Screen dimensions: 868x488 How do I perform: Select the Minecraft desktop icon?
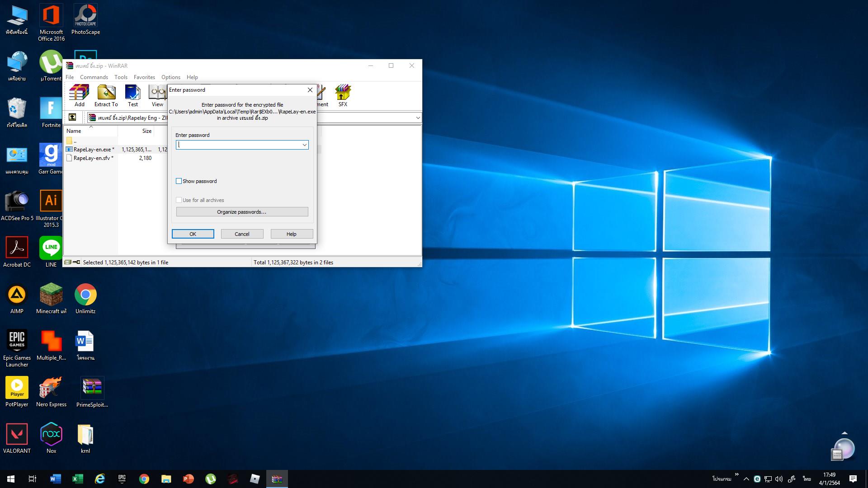tap(51, 299)
